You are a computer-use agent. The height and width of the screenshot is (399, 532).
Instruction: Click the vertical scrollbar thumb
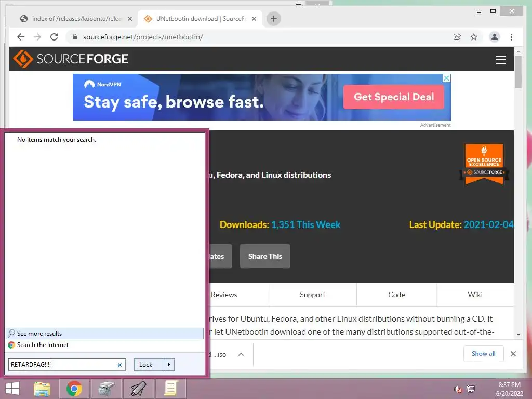pyautogui.click(x=518, y=72)
